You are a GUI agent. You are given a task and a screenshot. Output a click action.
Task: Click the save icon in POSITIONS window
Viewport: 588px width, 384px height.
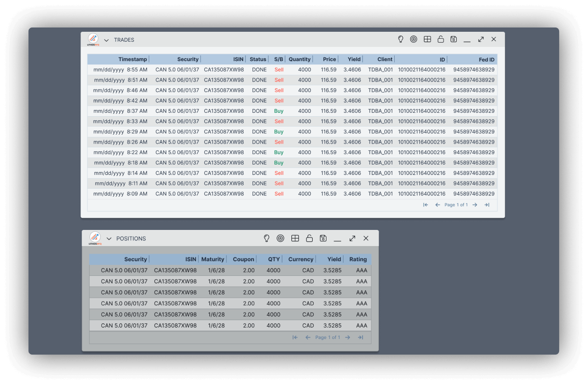click(x=323, y=238)
